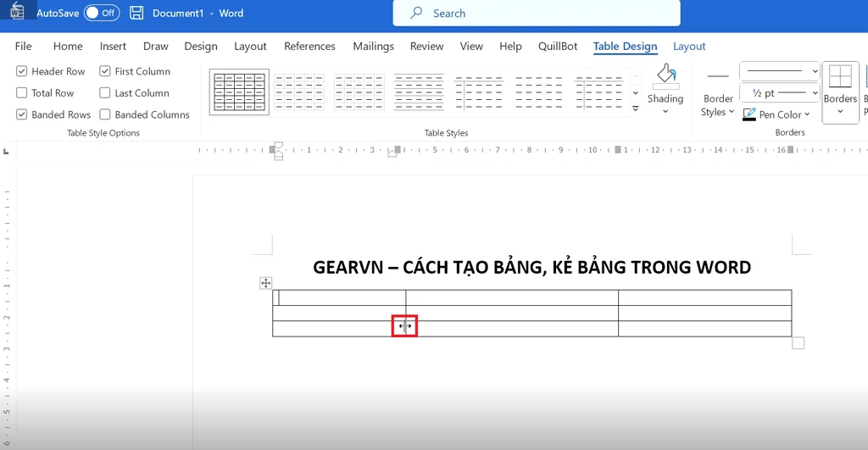
Task: Switch to the Home tab
Action: [x=68, y=47]
